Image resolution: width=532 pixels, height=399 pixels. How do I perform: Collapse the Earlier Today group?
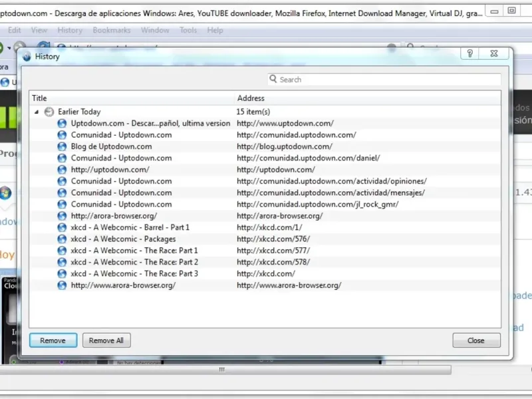coord(37,112)
